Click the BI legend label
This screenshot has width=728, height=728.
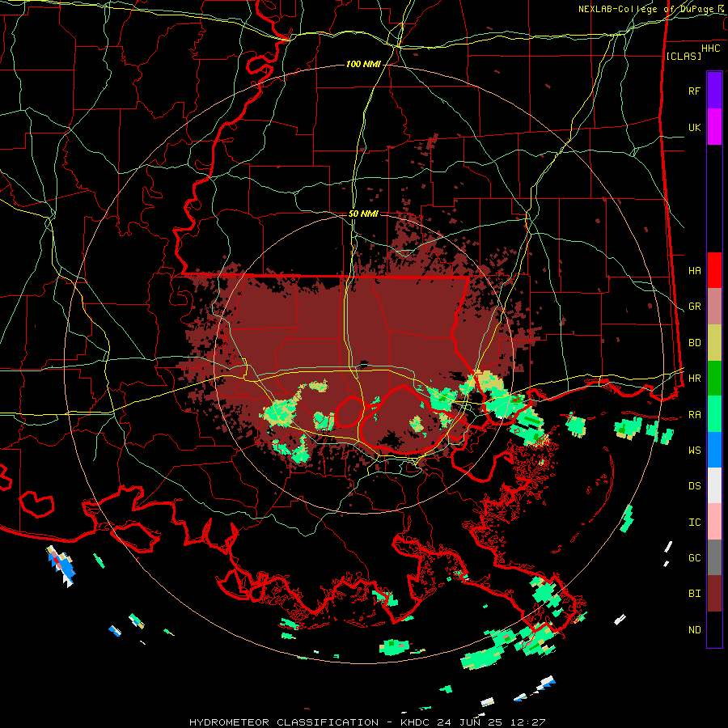coord(694,594)
